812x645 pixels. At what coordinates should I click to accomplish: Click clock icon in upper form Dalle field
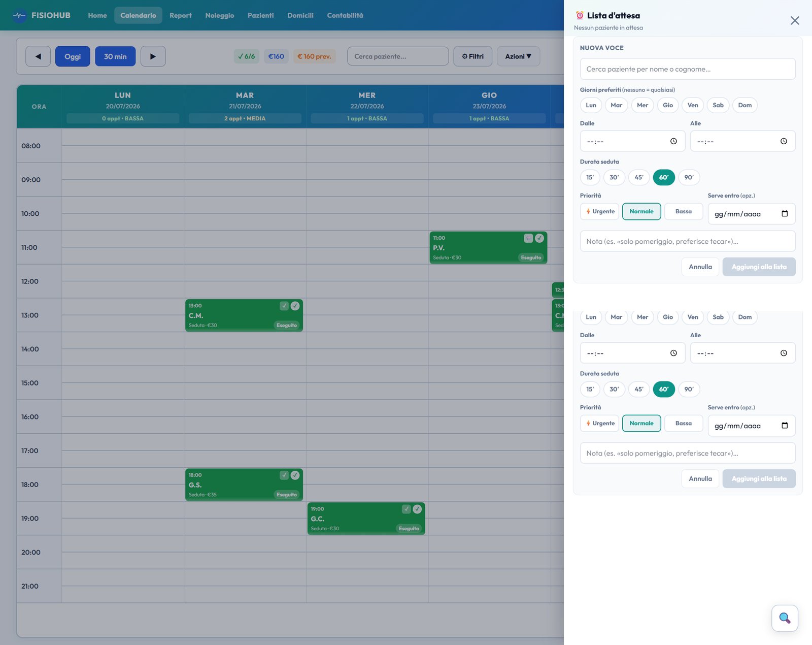673,141
